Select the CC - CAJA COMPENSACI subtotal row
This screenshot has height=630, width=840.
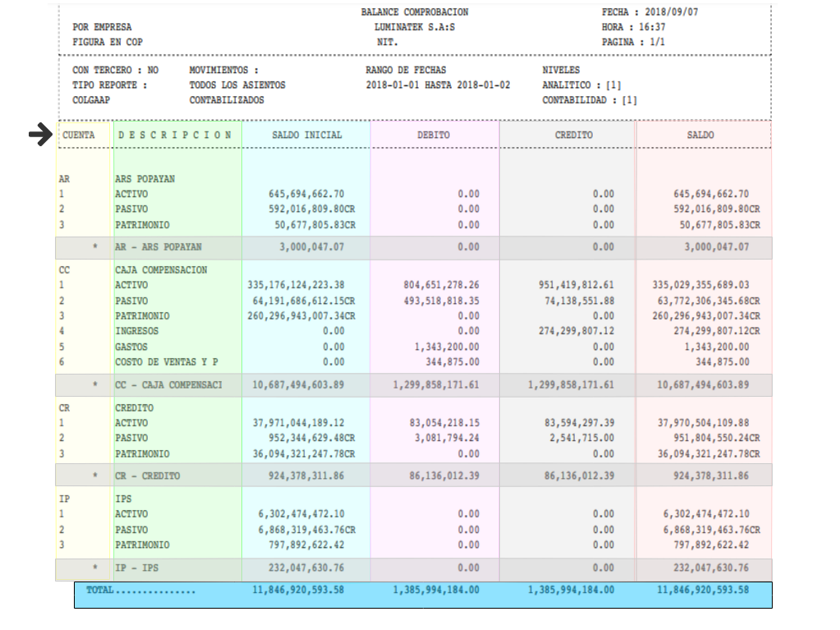tap(168, 384)
